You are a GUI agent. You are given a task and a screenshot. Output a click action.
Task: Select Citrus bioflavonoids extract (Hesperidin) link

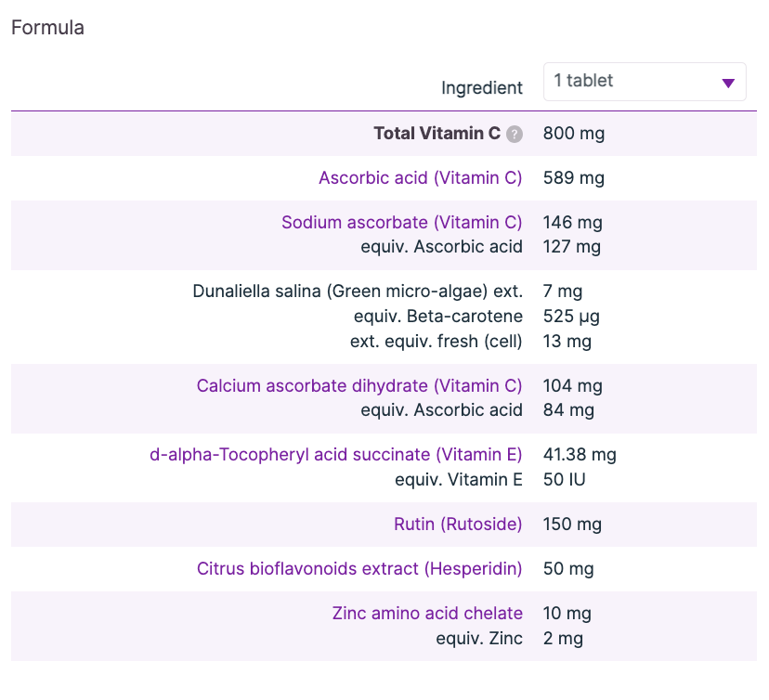(x=359, y=569)
